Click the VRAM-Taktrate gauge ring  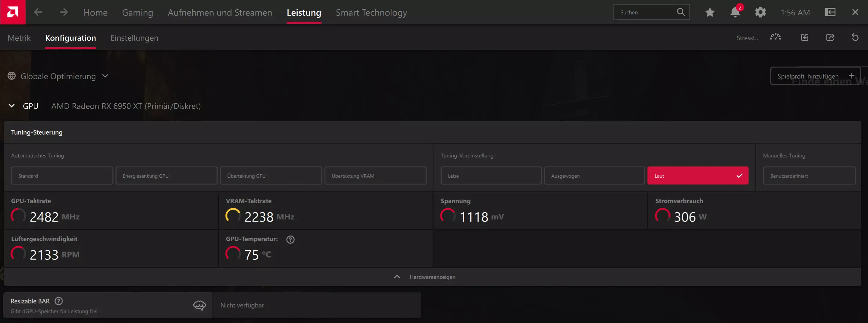point(233,216)
